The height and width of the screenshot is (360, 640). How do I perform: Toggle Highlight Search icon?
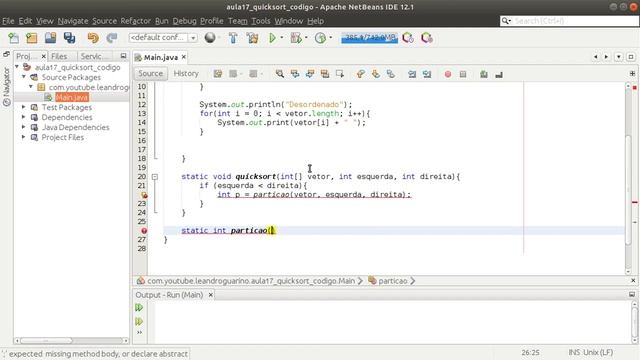(325, 74)
